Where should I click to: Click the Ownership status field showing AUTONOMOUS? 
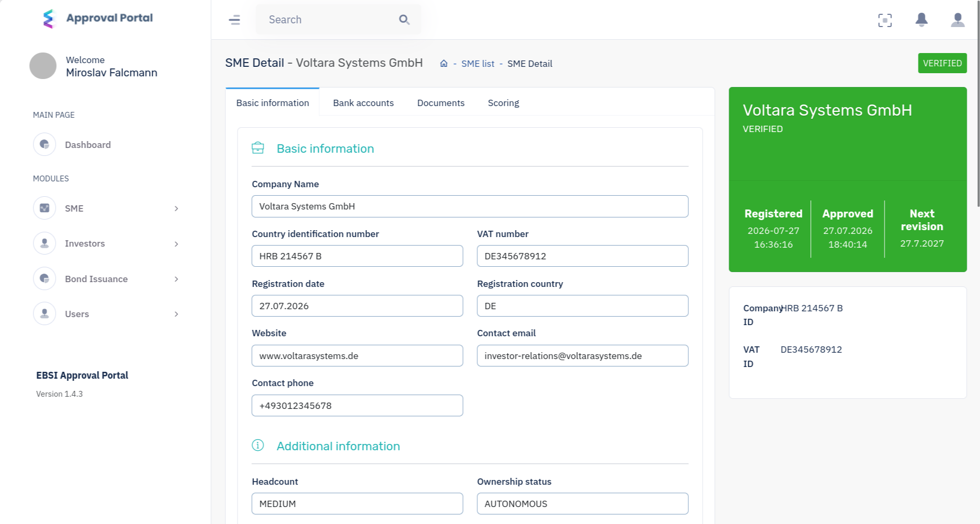pyautogui.click(x=582, y=503)
